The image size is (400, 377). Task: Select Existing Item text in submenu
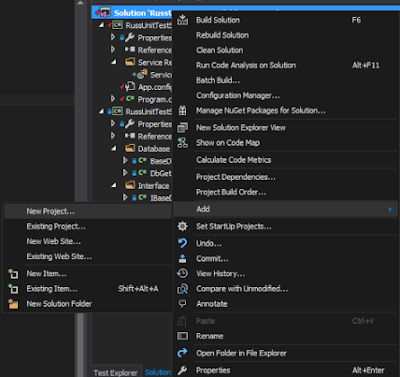[52, 289]
